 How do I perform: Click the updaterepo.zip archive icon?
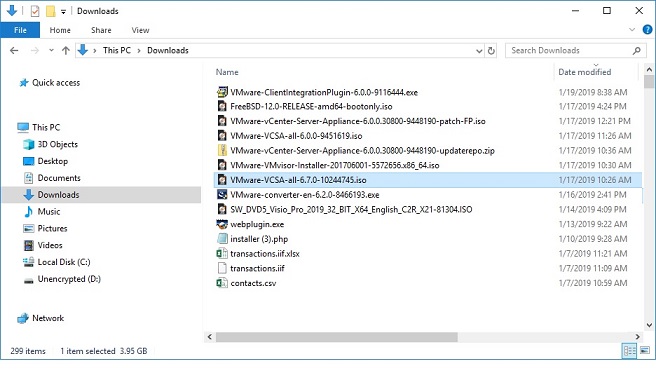[x=222, y=150]
